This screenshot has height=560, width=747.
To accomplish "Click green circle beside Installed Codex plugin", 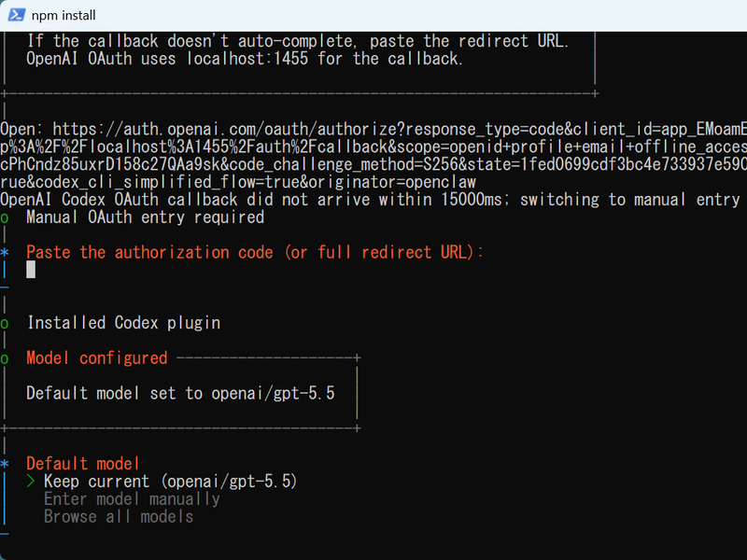I will click(5, 324).
